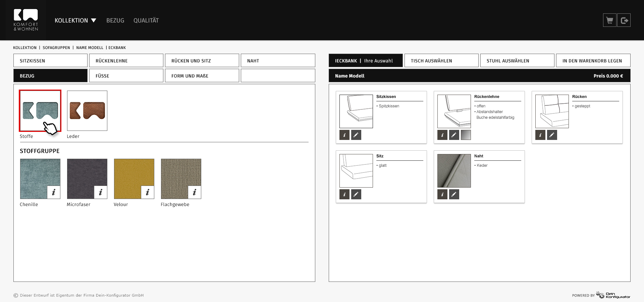Switch to the Füsse tab

pos(126,76)
